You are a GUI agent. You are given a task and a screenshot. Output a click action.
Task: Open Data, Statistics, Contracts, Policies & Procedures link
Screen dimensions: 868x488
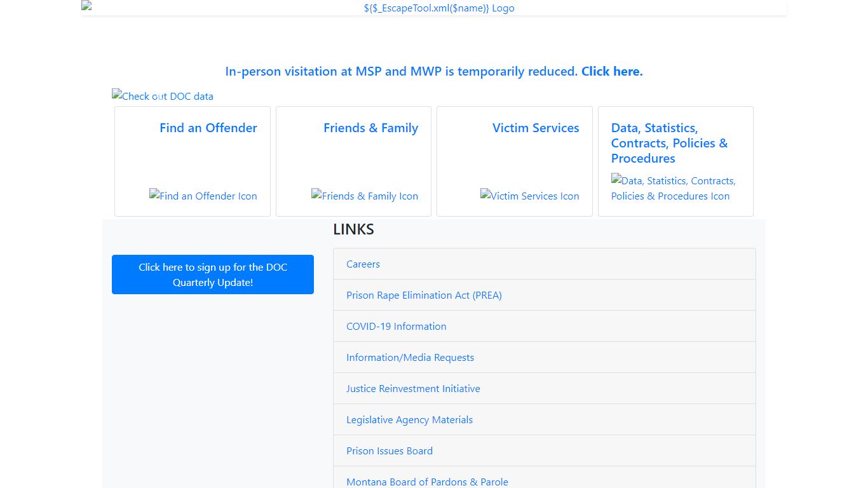pyautogui.click(x=669, y=143)
